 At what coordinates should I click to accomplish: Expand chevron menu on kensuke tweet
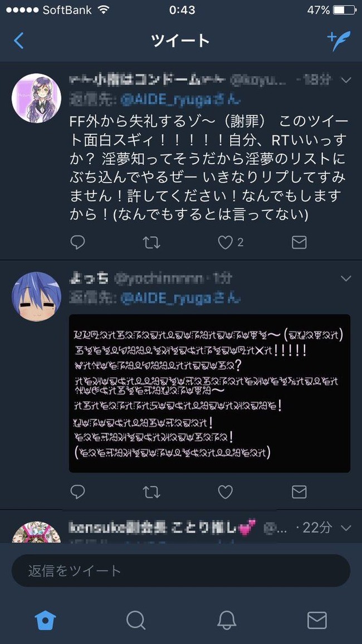(346, 528)
